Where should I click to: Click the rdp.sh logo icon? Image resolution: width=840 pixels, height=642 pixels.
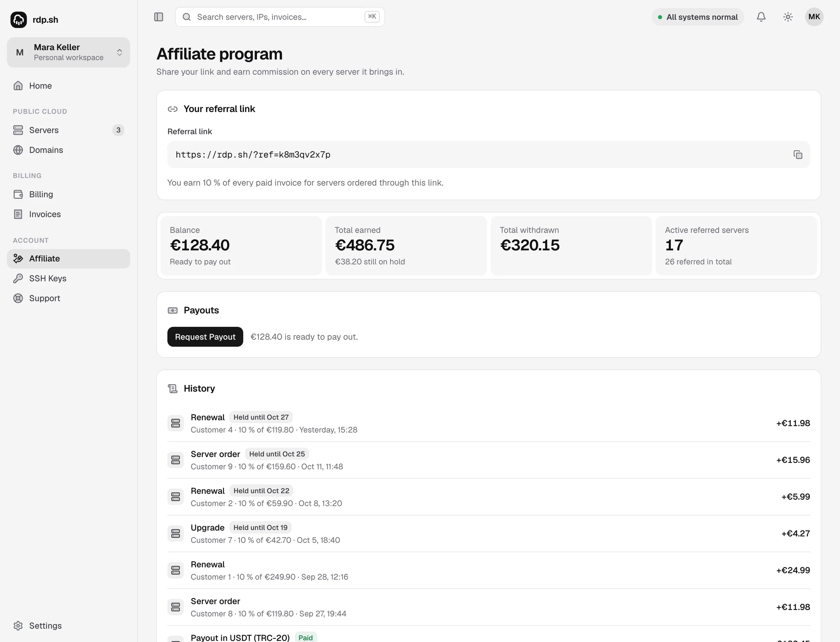[18, 20]
